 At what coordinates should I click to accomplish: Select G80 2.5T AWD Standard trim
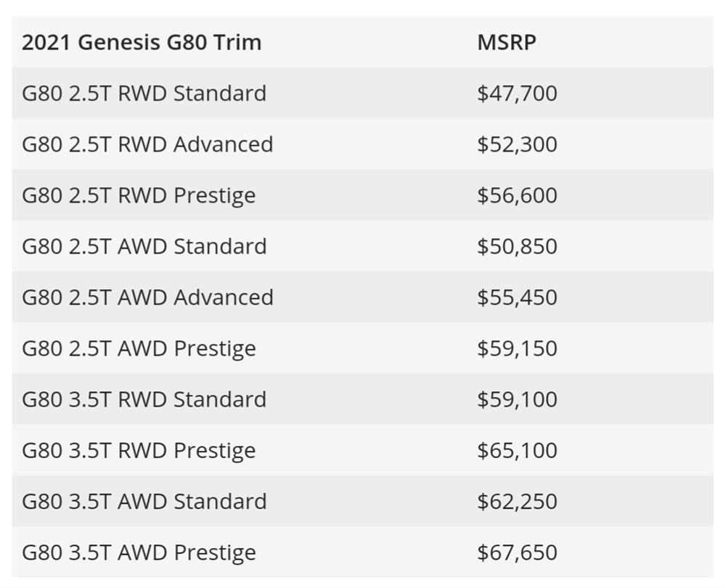pyautogui.click(x=144, y=246)
